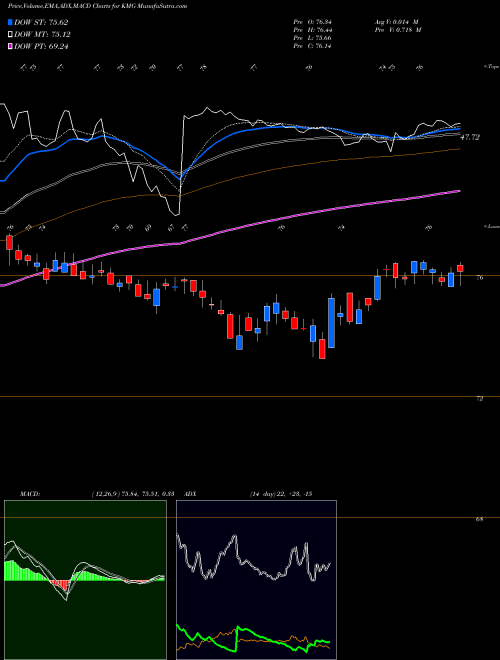Image resolution: width=500 pixels, height=660 pixels.
Task: Select the blue DOW ST legend swatch
Action: point(10,22)
